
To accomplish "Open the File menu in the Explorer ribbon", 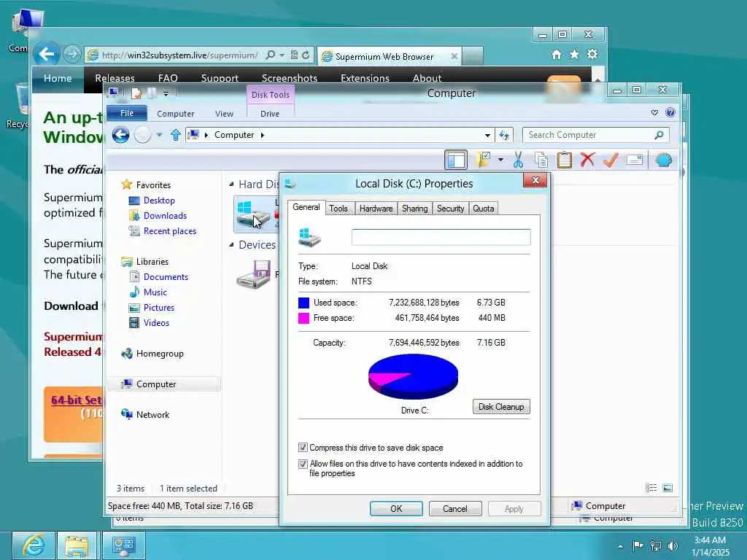I will coord(127,113).
